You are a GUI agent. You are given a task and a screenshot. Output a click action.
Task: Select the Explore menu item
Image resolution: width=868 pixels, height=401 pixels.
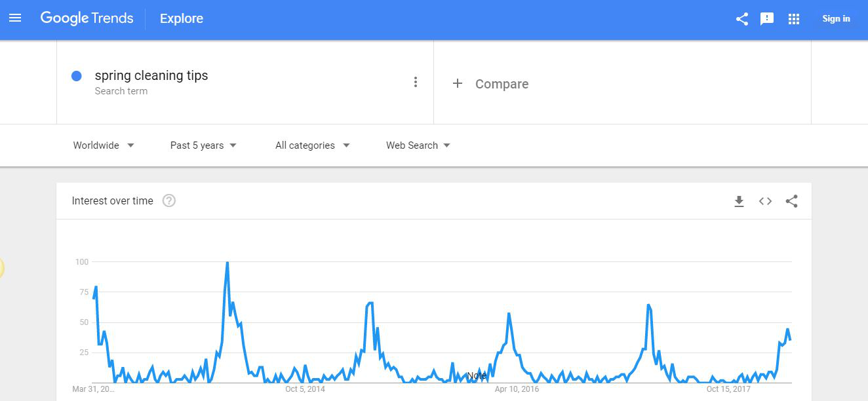(x=181, y=18)
